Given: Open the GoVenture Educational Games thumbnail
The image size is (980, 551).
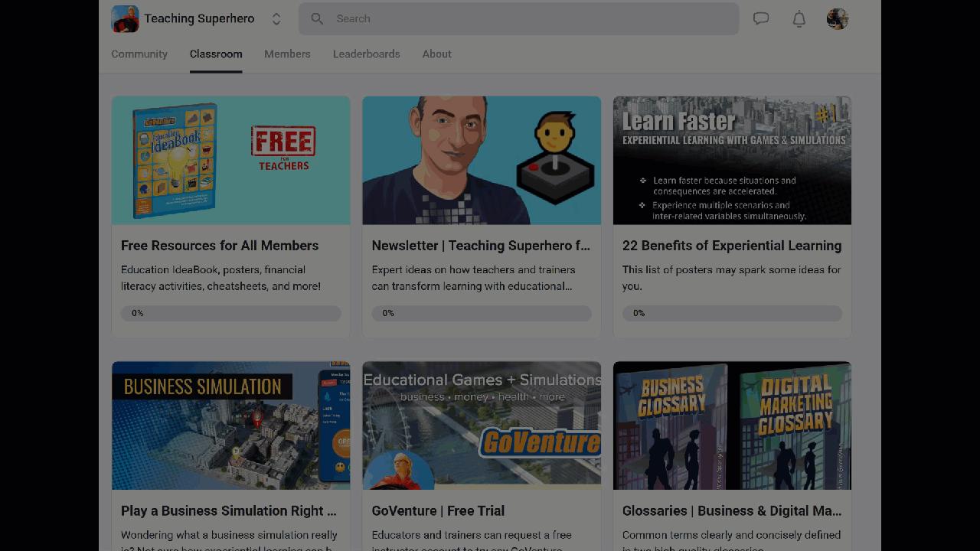Looking at the screenshot, I should 482,425.
